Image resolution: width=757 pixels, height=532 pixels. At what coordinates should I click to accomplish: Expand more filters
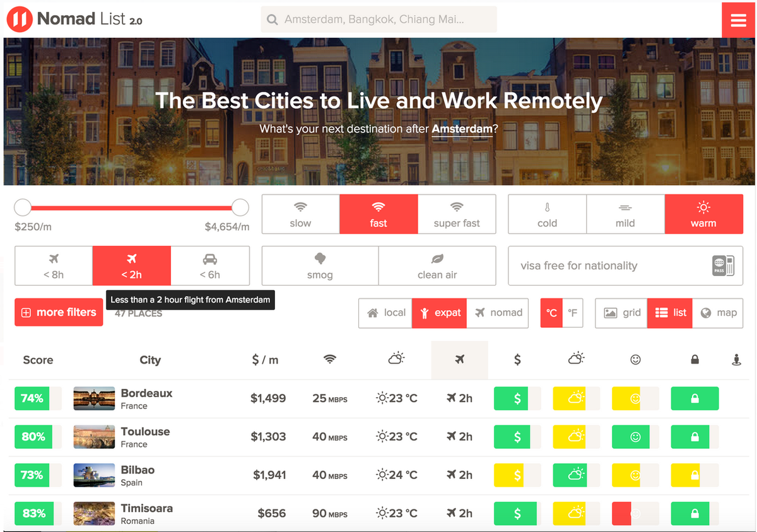tap(59, 312)
